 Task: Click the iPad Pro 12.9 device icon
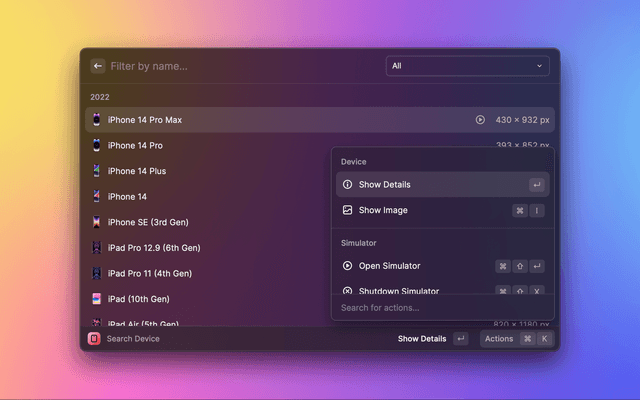pos(96,248)
